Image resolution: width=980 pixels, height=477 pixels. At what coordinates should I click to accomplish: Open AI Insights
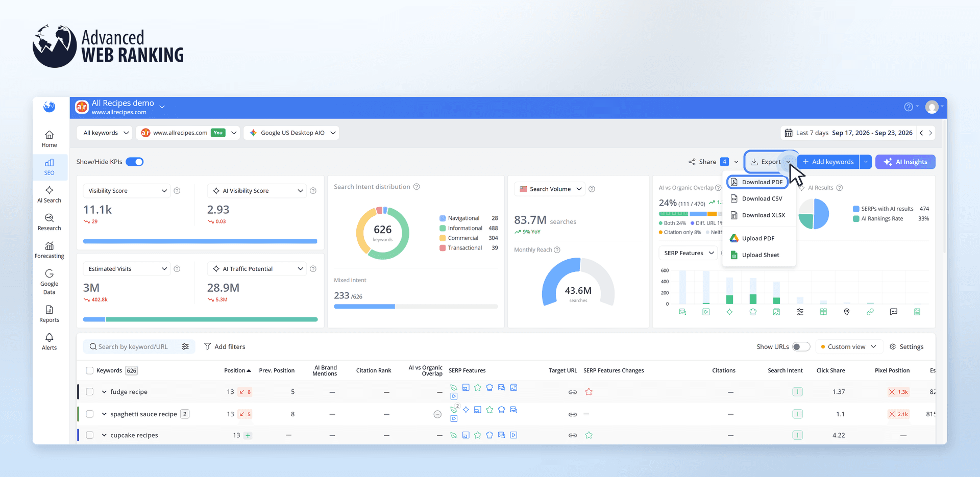pos(905,162)
